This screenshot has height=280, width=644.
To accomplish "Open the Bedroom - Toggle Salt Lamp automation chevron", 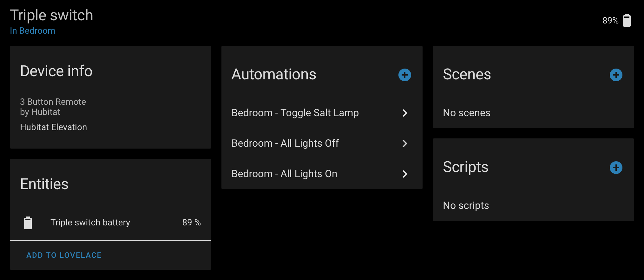I will [405, 113].
